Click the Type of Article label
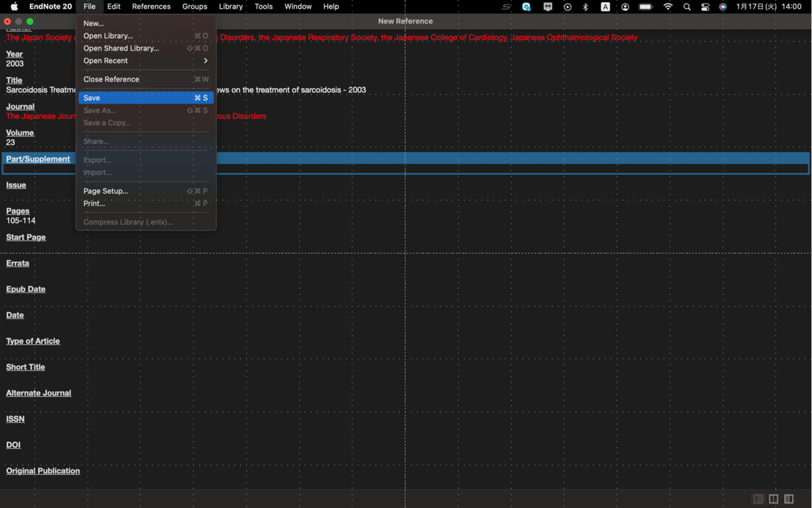The width and height of the screenshot is (812, 508). click(33, 341)
